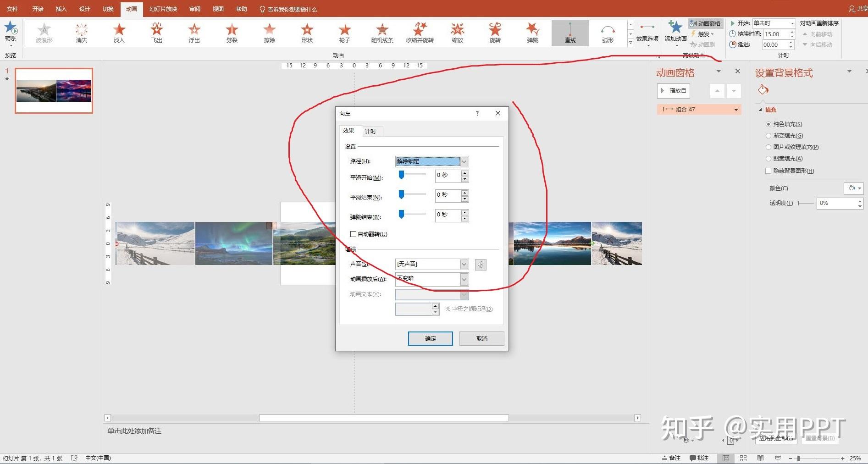
Task: Open the 声音 (Sound) dropdown list
Action: click(464, 264)
